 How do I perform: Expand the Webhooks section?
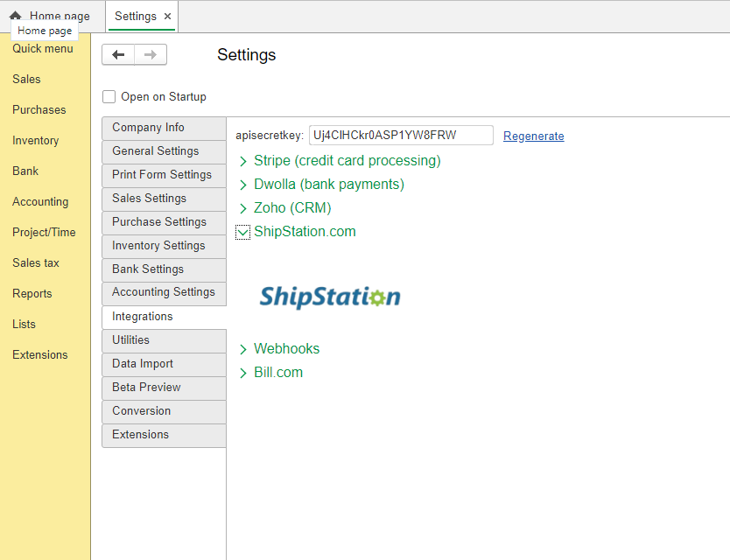point(242,348)
